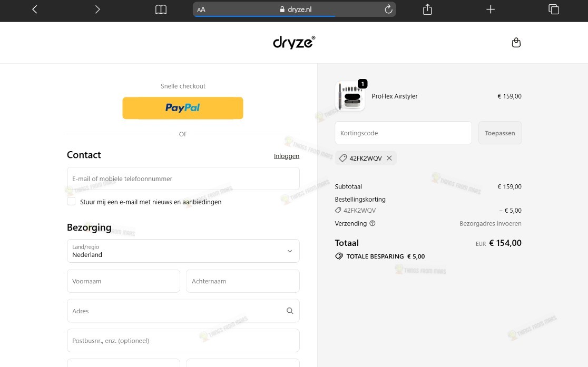Remove discount code 42FK2WQV with the X
Viewport: 588px width, 367px height.
(389, 158)
